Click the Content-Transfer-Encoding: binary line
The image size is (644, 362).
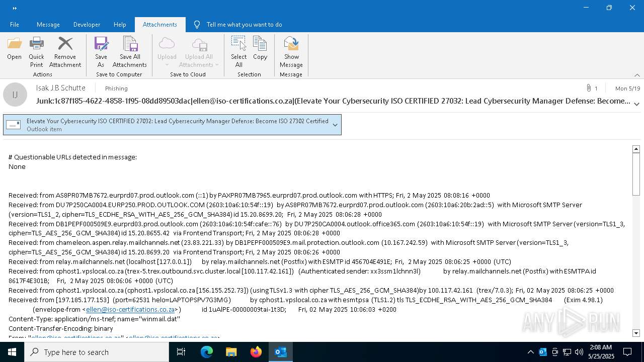pyautogui.click(x=60, y=328)
